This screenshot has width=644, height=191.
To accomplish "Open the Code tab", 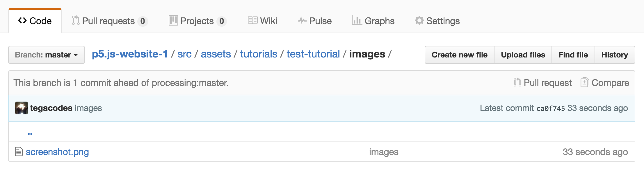I will [x=35, y=21].
